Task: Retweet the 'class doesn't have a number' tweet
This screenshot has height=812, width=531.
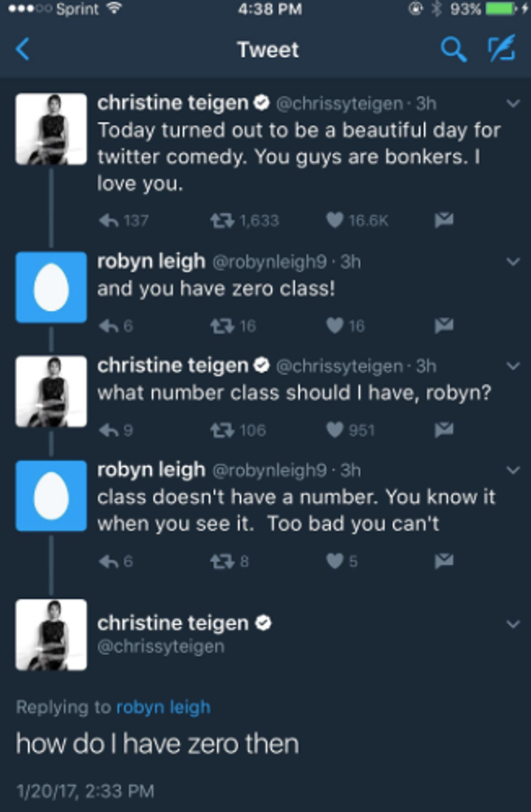Action: (x=222, y=561)
